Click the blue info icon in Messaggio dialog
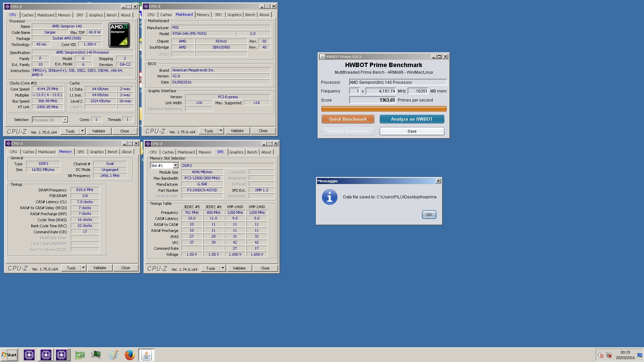The width and height of the screenshot is (644, 362). coord(329,197)
